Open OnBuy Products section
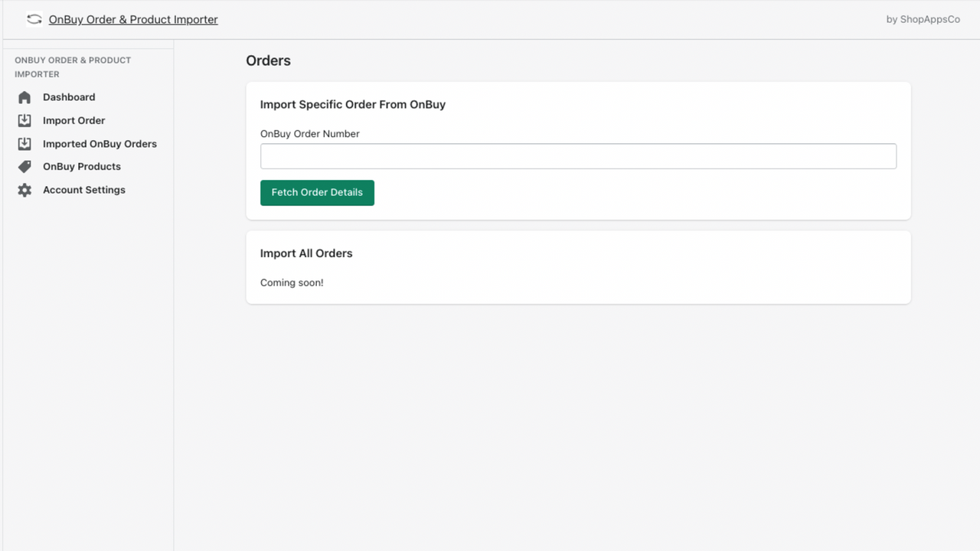980x551 pixels. point(82,167)
